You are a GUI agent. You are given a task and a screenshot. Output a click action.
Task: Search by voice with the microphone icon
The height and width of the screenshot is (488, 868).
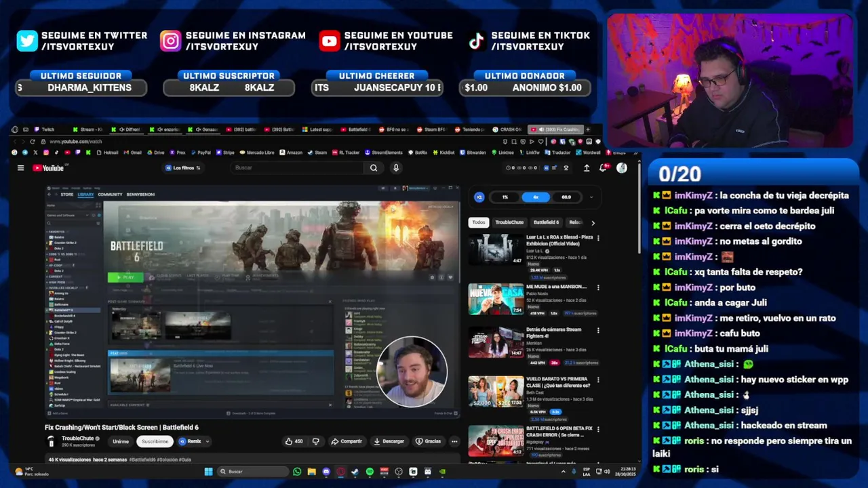click(396, 168)
